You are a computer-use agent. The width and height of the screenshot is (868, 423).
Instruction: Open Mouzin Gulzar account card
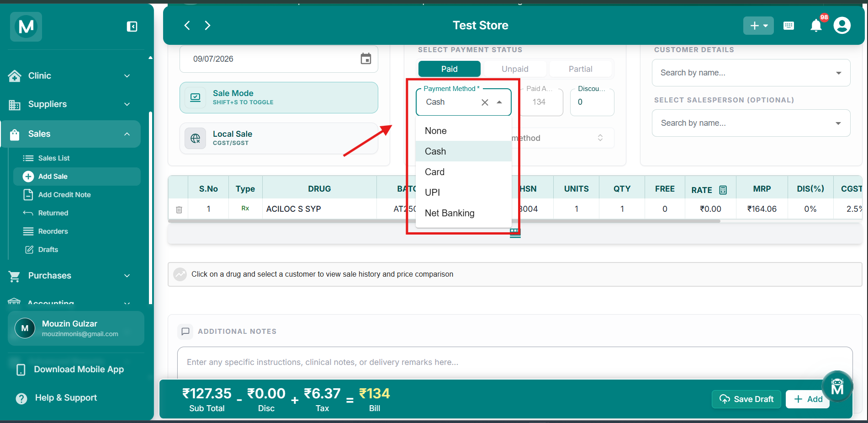point(76,328)
